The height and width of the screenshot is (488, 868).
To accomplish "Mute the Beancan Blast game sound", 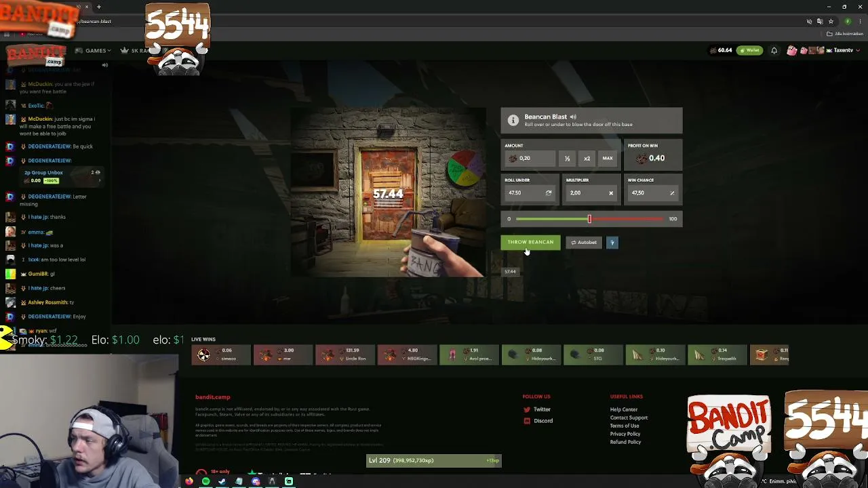I will (x=573, y=117).
